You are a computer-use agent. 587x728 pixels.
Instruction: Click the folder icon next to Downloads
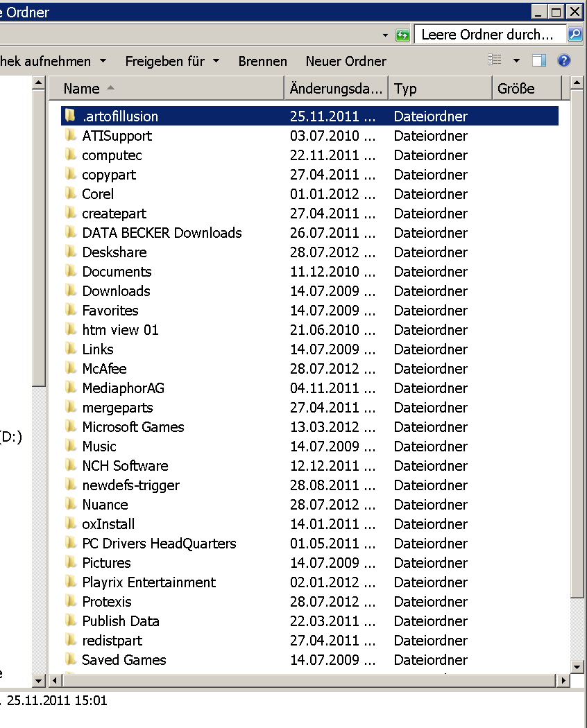point(70,291)
